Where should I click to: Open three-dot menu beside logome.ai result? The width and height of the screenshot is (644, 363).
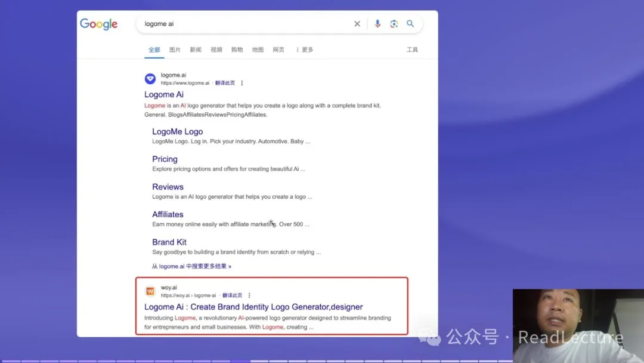(242, 83)
